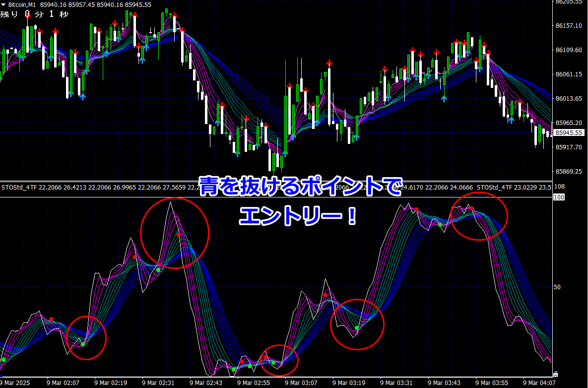588x388 pixels.
Task: Click the 9 Mar 02:31 time label
Action: [158, 383]
